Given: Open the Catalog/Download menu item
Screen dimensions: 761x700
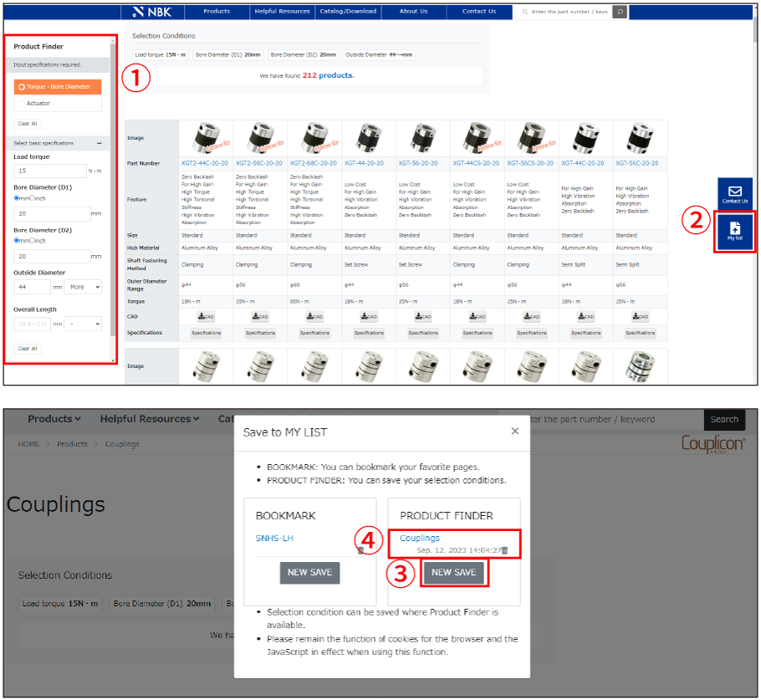Looking at the screenshot, I should (349, 12).
